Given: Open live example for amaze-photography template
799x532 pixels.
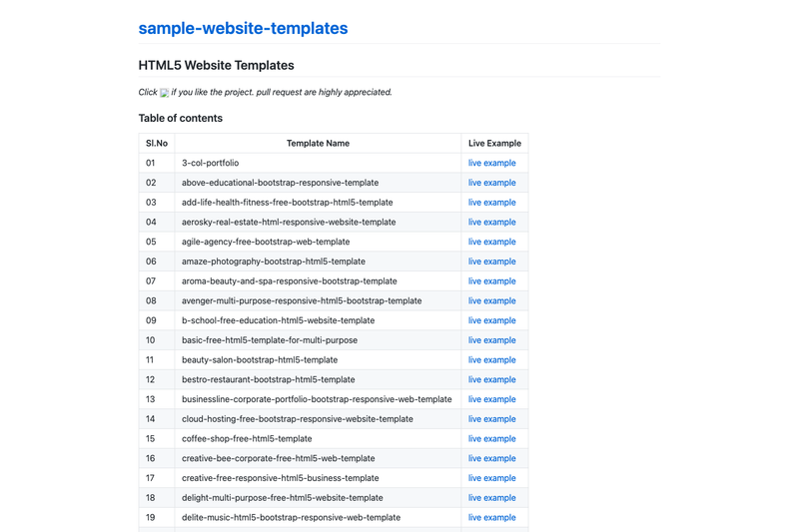Looking at the screenshot, I should tap(491, 262).
